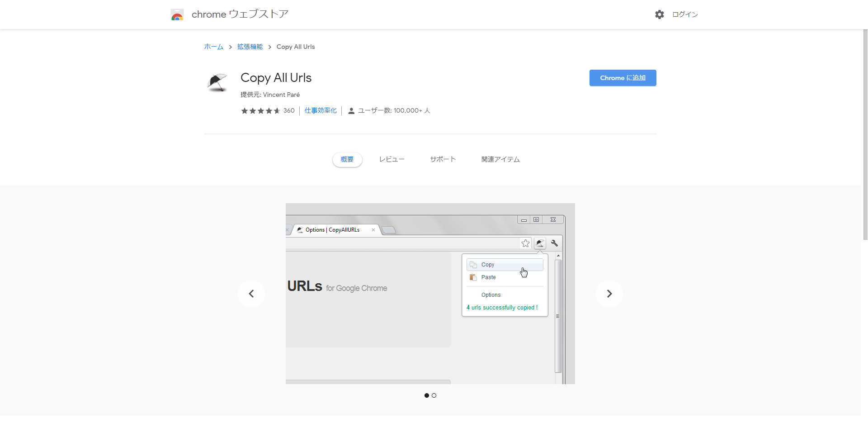This screenshot has width=868, height=438.
Task: Show the previous screenshot with left arrow
Action: click(251, 294)
